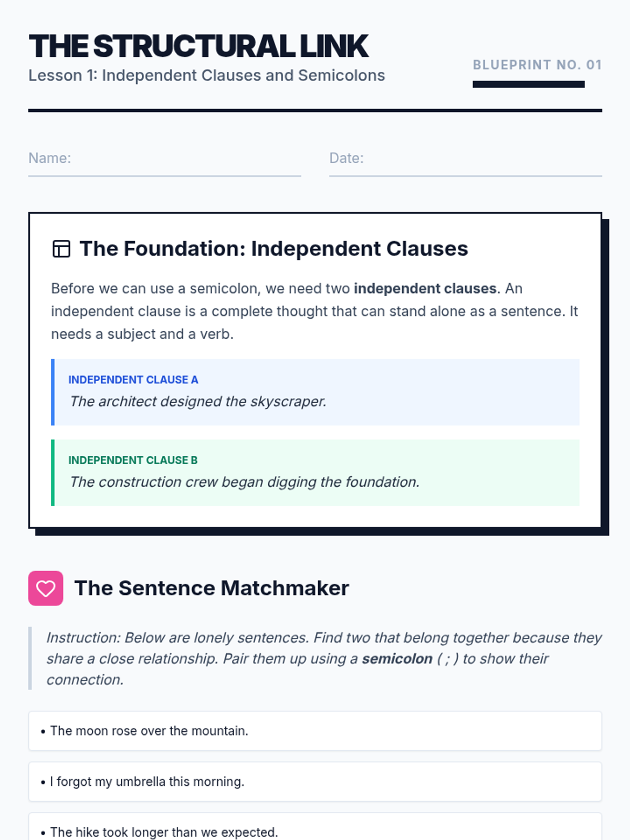Click the bold 'semicolon' word in instruction
The image size is (630, 840).
(397, 659)
